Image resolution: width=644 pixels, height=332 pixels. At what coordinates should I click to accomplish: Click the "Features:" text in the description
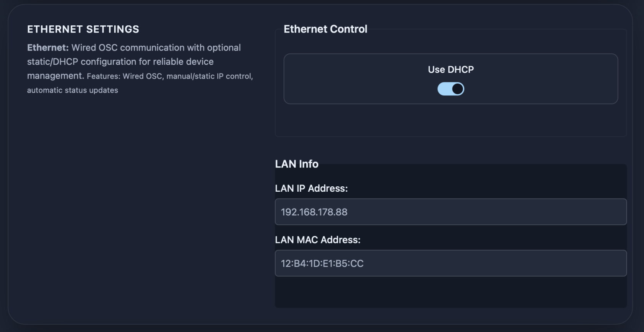point(103,76)
